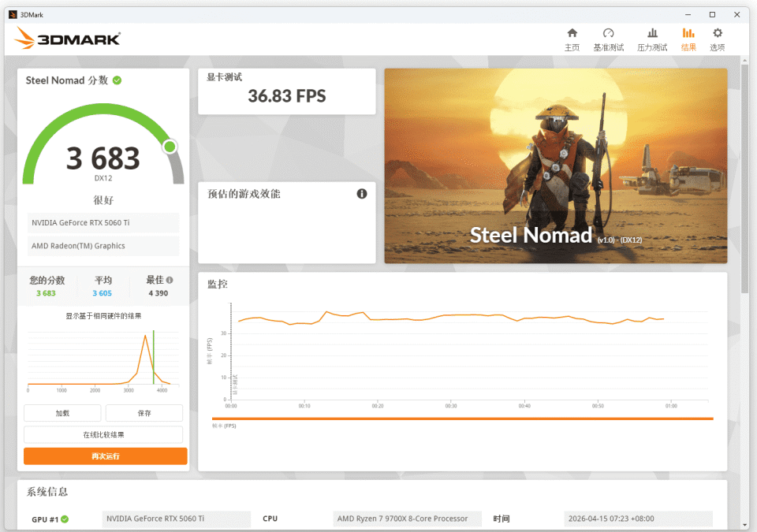The image size is (757, 532).
Task: Close the 3DMark window
Action: (736, 14)
